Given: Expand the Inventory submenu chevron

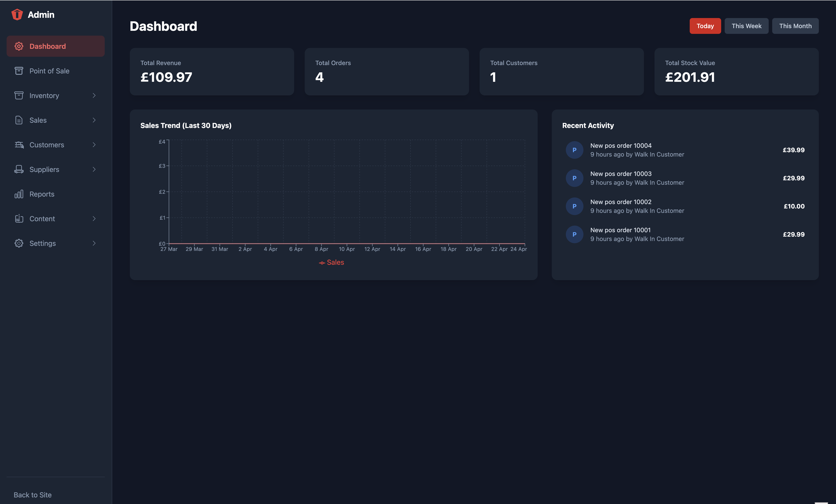Looking at the screenshot, I should click(x=94, y=96).
